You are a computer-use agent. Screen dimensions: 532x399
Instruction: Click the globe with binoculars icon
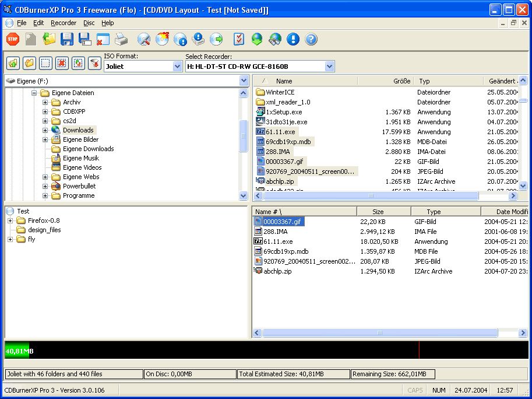click(275, 40)
